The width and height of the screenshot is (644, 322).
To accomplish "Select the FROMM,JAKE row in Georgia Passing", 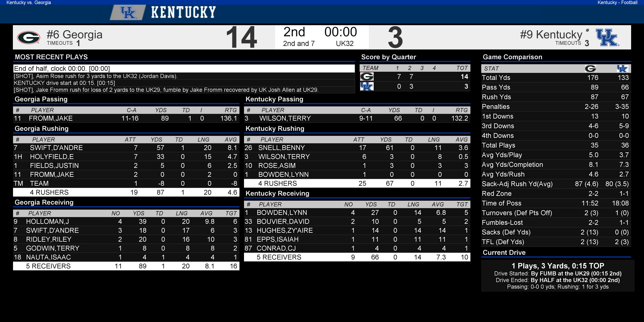I will [x=126, y=118].
